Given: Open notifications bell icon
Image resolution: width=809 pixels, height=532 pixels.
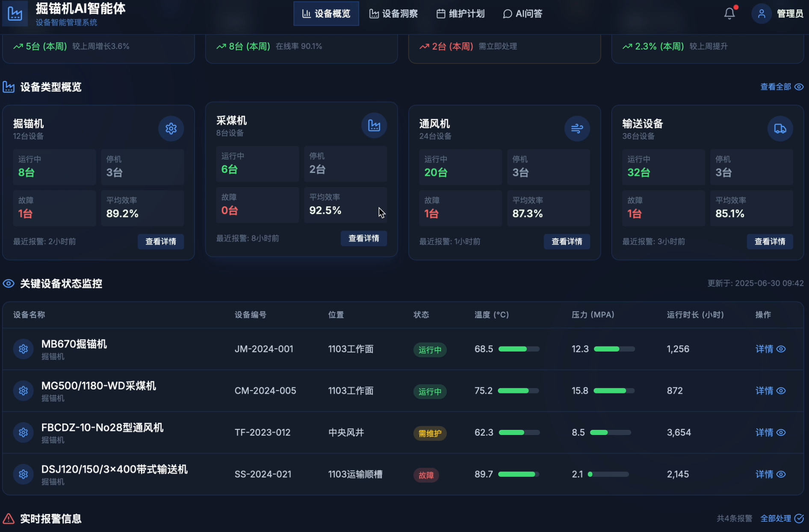Looking at the screenshot, I should point(729,14).
